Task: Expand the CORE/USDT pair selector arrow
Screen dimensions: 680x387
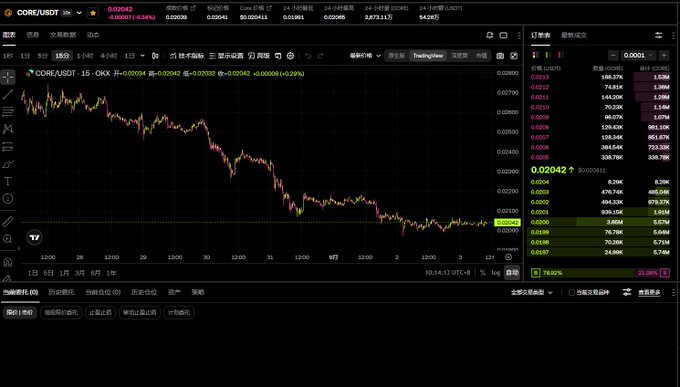Action: 79,13
